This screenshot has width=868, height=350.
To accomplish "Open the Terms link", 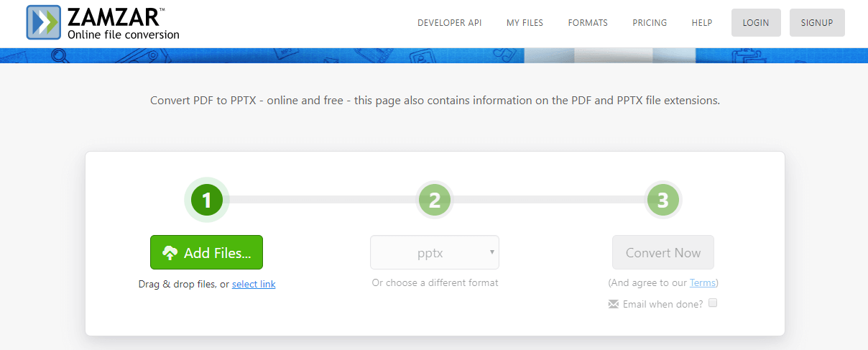I will [x=702, y=283].
